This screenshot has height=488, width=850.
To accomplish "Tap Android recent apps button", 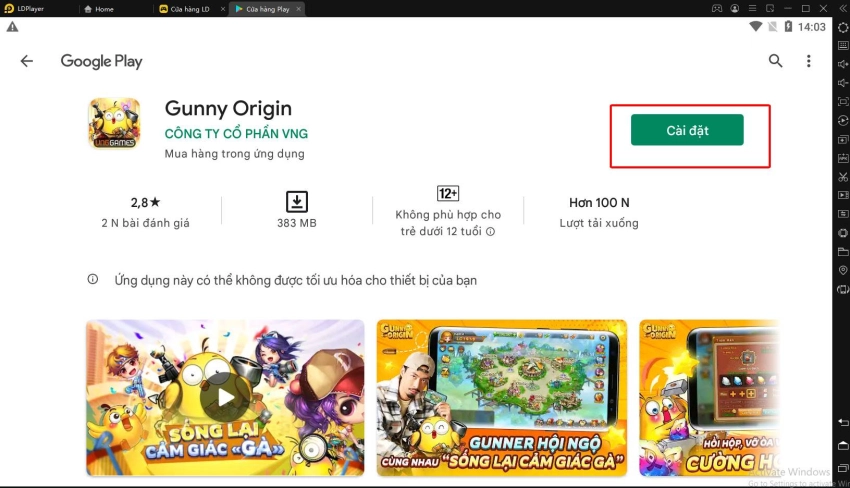I will (x=843, y=468).
